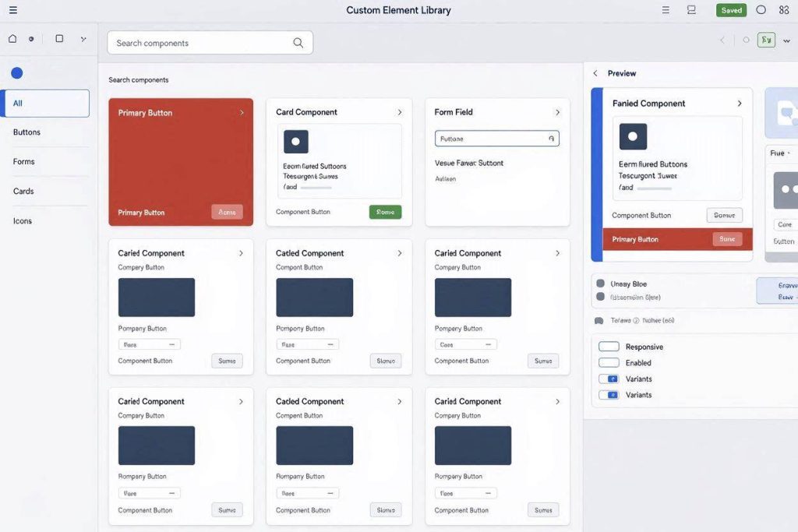Viewport: 798px width, 532px height.
Task: Click the dark square icon in Card Component
Action: (295, 142)
